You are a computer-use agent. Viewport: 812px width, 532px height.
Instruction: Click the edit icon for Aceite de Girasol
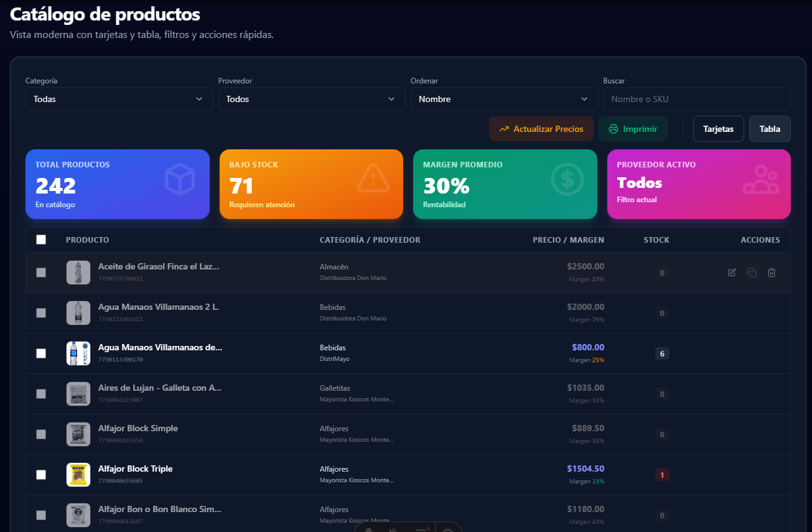732,273
